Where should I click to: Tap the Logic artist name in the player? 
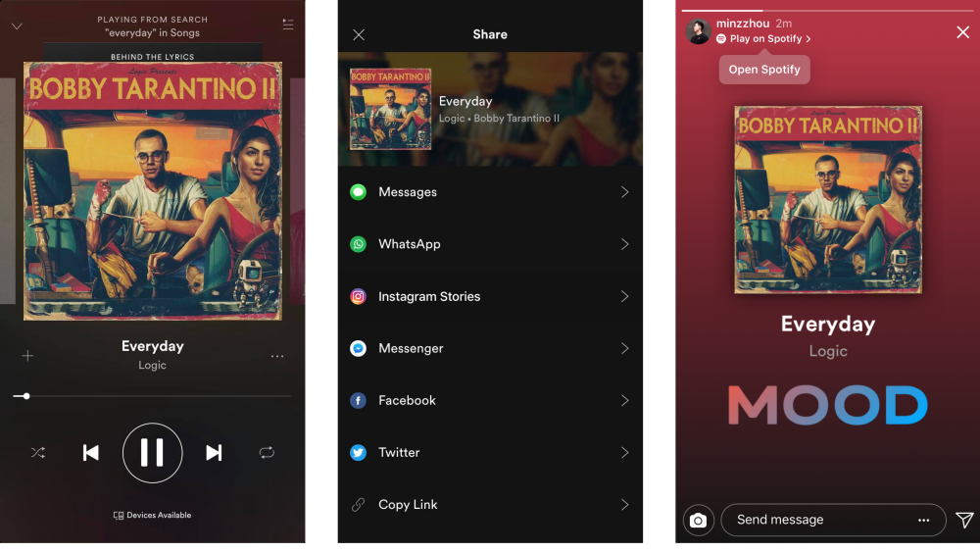click(x=153, y=365)
